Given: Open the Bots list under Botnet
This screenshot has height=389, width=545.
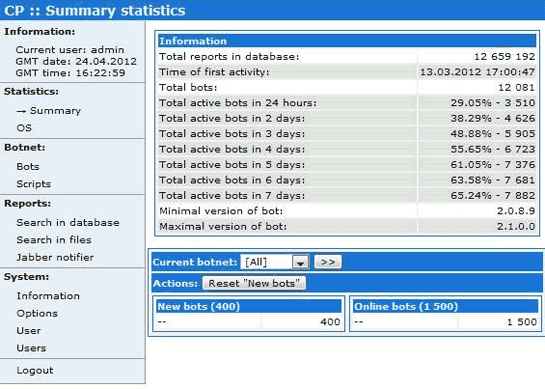Looking at the screenshot, I should coord(28,167).
